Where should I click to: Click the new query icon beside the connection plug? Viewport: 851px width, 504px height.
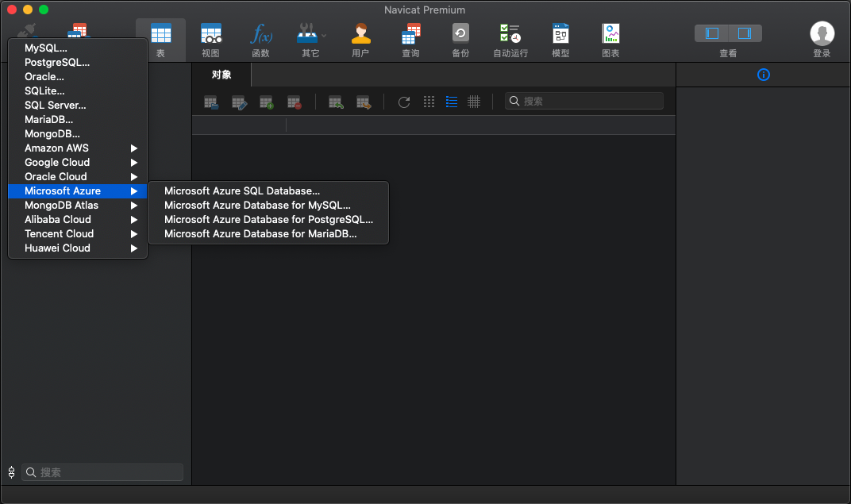(79, 30)
